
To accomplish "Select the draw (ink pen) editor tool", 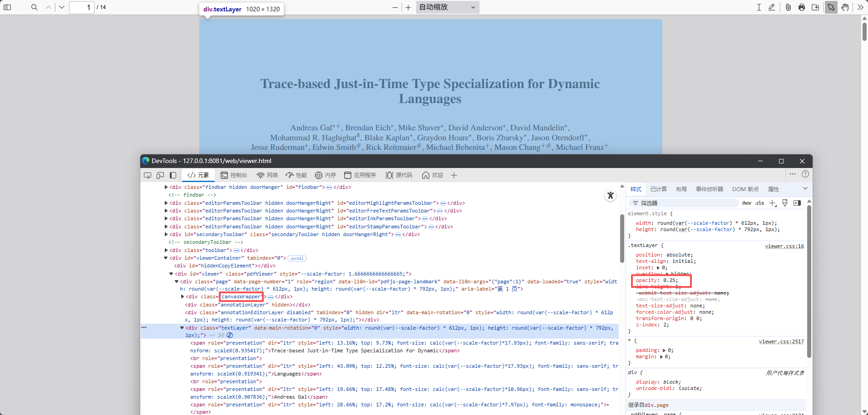I will [x=772, y=7].
